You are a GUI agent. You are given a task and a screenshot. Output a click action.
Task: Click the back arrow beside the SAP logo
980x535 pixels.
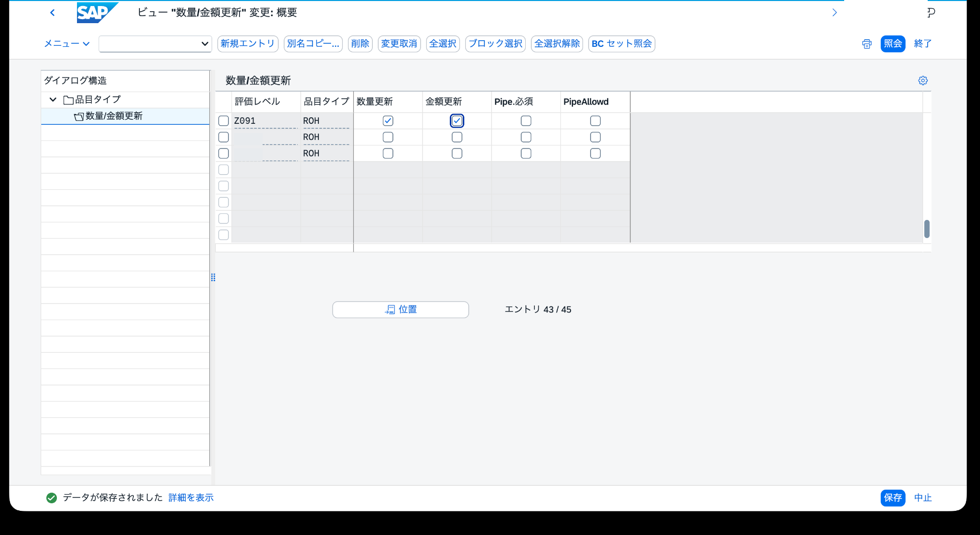pyautogui.click(x=52, y=13)
